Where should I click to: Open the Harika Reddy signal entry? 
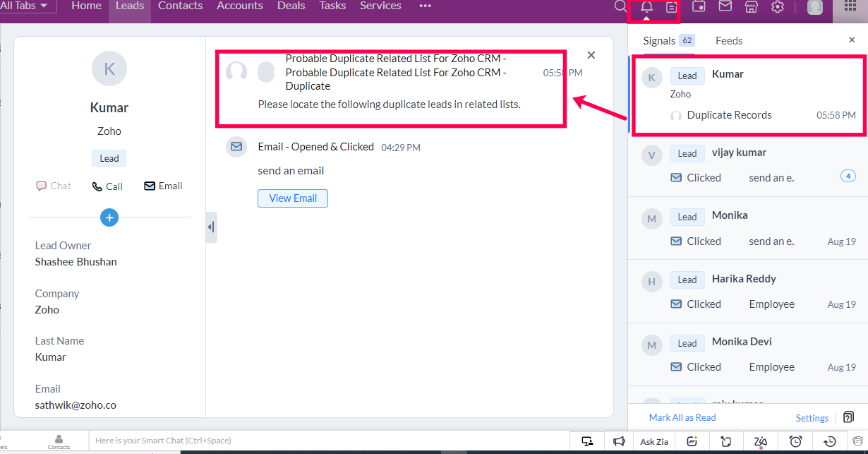click(748, 291)
